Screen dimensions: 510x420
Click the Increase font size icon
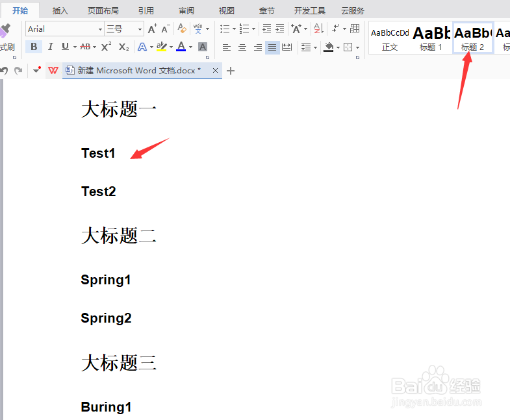[x=153, y=29]
